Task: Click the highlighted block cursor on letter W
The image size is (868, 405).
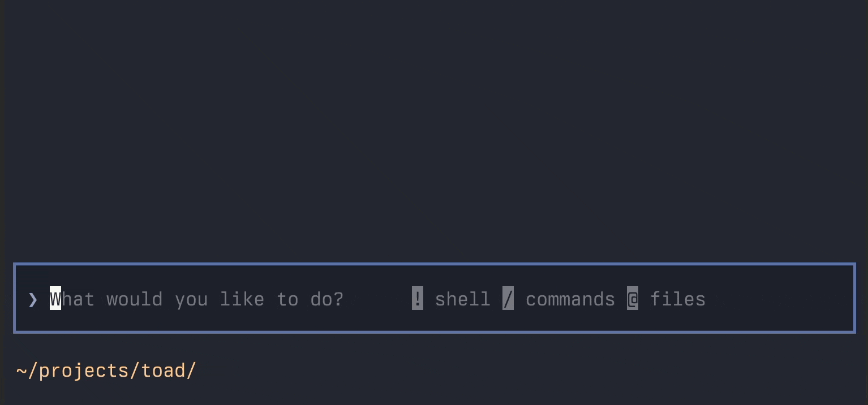Action: (x=55, y=298)
